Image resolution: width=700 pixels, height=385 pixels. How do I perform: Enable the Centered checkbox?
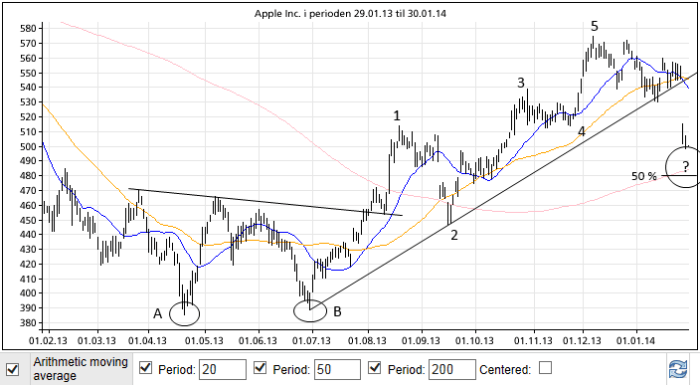[x=545, y=368]
